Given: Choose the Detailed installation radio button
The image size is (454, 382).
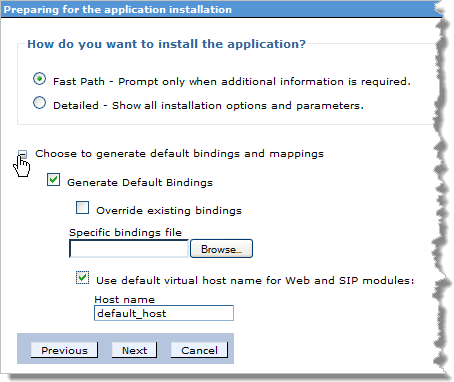Looking at the screenshot, I should click(x=39, y=103).
